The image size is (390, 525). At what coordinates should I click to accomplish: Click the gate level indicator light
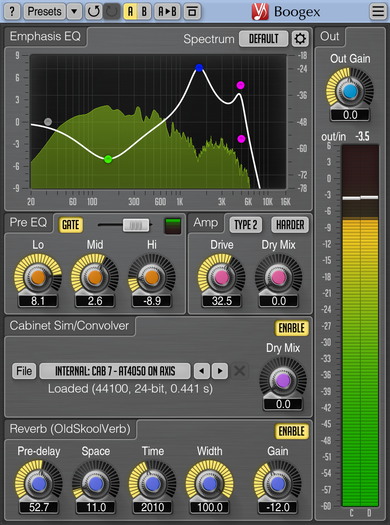click(173, 226)
